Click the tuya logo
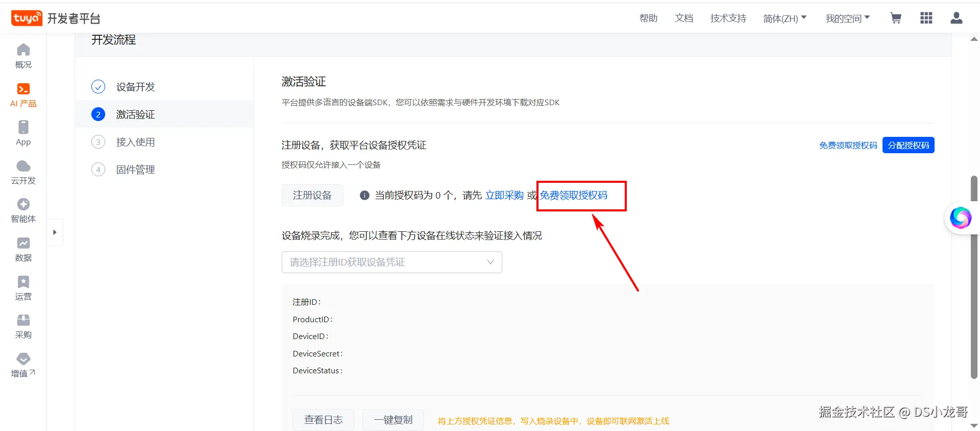The height and width of the screenshot is (431, 980). [27, 18]
